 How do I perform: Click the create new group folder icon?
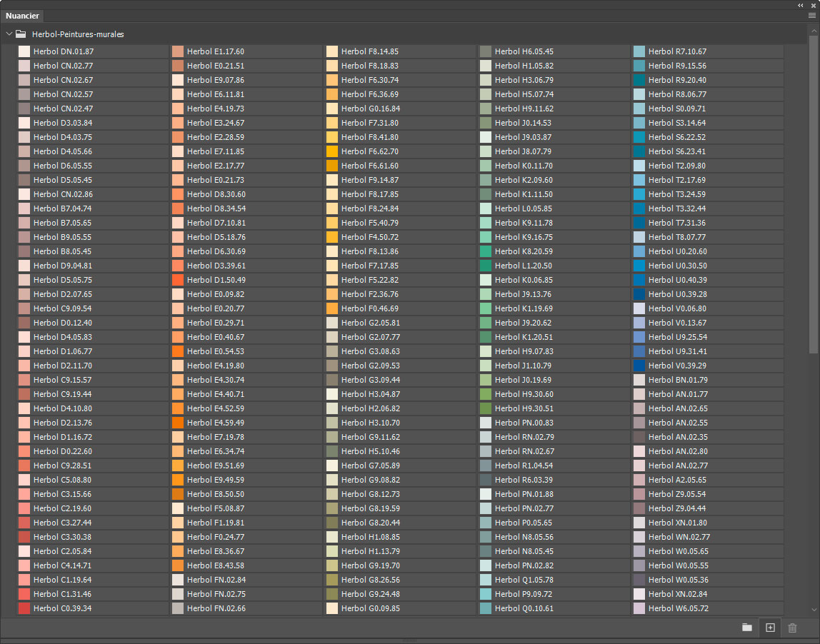[747, 628]
